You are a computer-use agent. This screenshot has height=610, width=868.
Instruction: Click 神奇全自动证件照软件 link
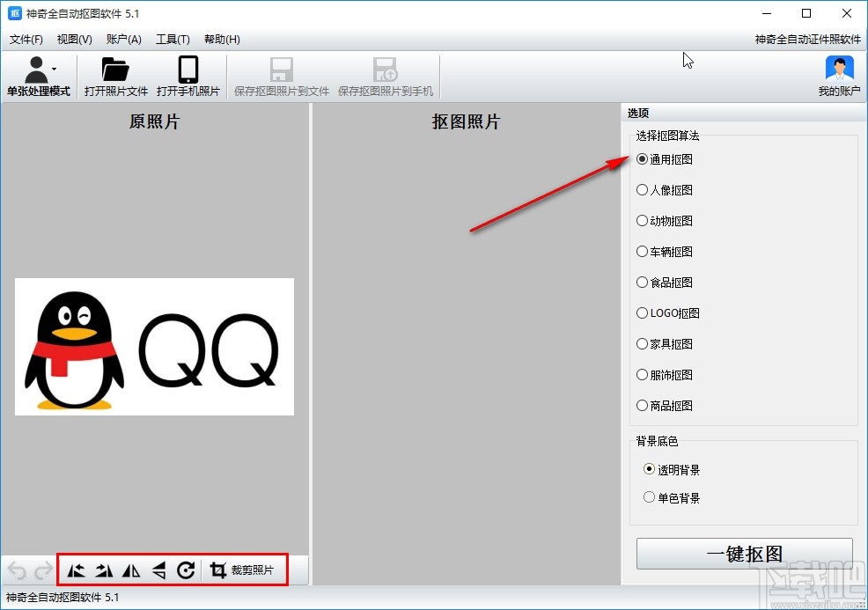pyautogui.click(x=807, y=40)
